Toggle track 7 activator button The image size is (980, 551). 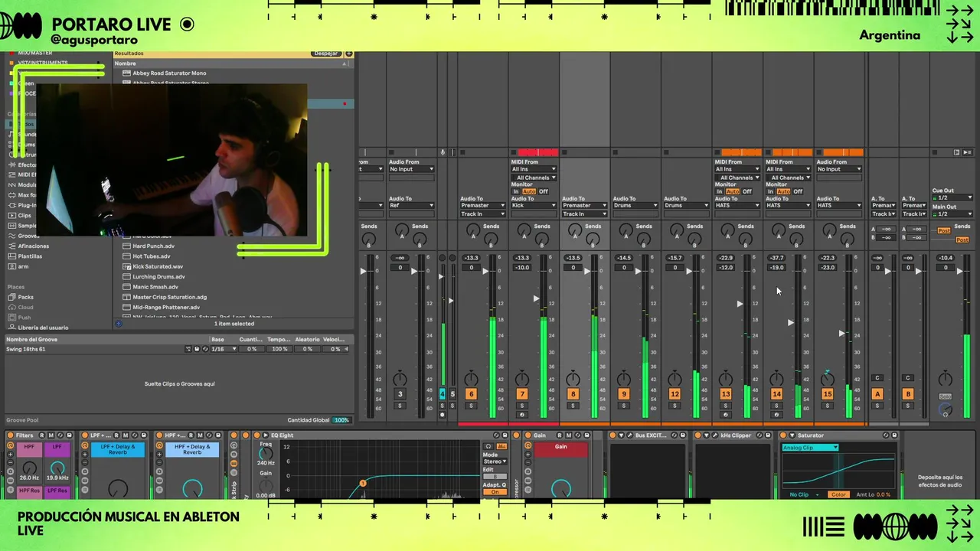[x=522, y=394]
